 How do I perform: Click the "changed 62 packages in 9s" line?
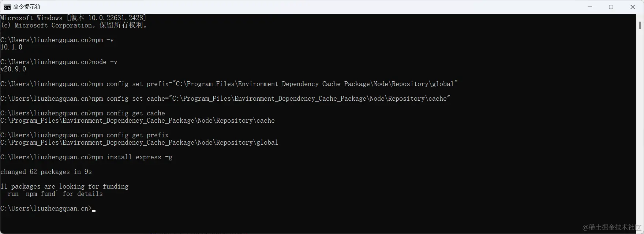point(46,172)
